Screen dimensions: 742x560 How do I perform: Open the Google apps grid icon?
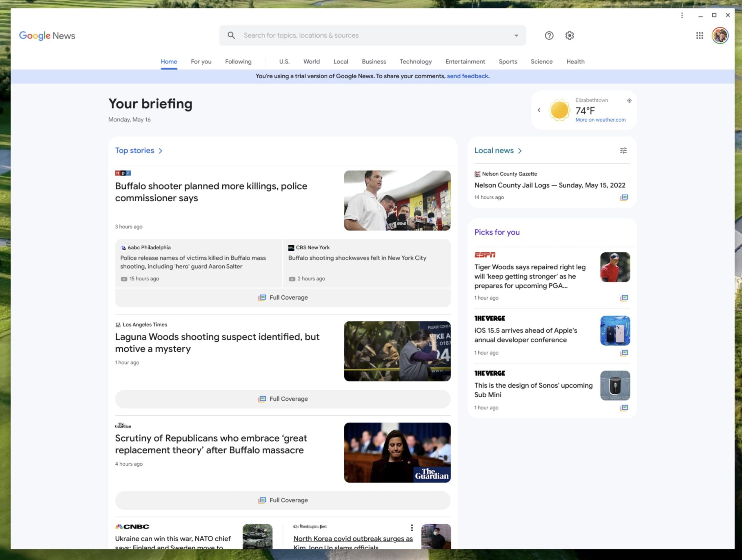(699, 35)
